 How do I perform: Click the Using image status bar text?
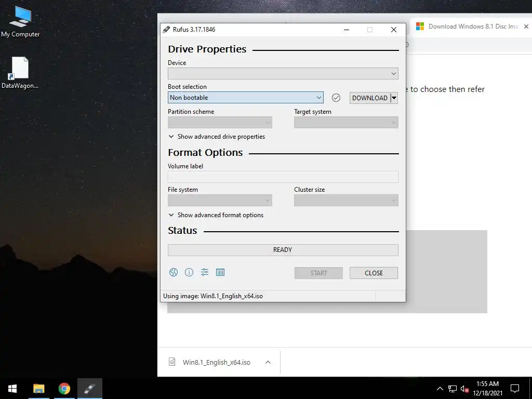213,296
